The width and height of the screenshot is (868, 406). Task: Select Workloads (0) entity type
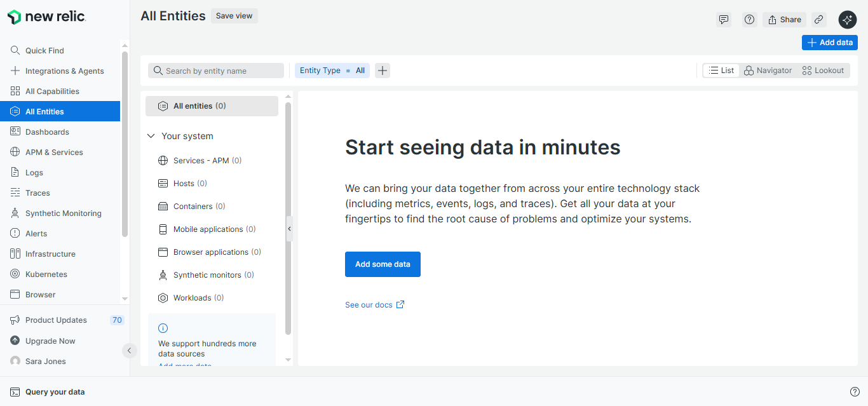tap(212, 298)
